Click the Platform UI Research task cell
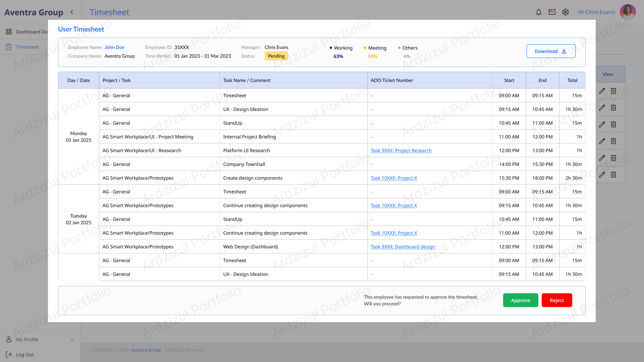The image size is (644, 362). pyautogui.click(x=293, y=150)
